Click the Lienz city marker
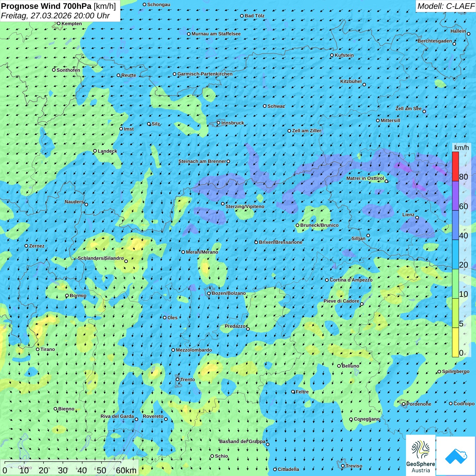The image size is (476, 476). click(417, 218)
